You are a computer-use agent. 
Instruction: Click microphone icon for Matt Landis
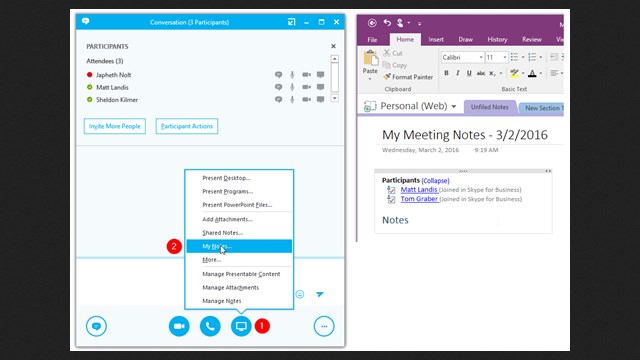(x=292, y=87)
